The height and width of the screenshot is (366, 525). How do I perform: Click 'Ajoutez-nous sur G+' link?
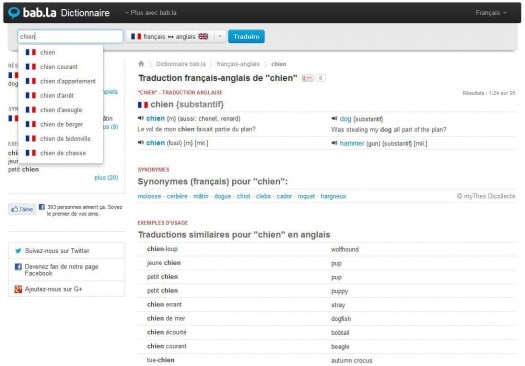pos(53,289)
